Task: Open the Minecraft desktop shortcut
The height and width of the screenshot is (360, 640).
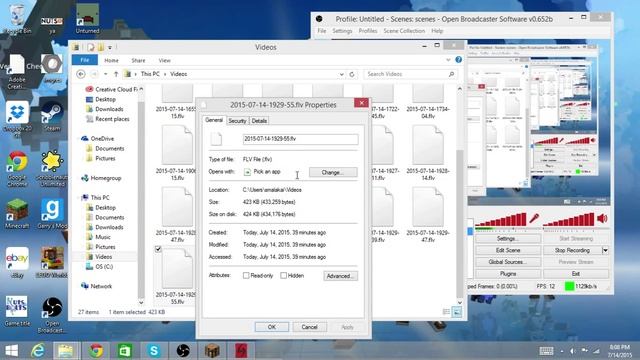Action: (x=17, y=213)
